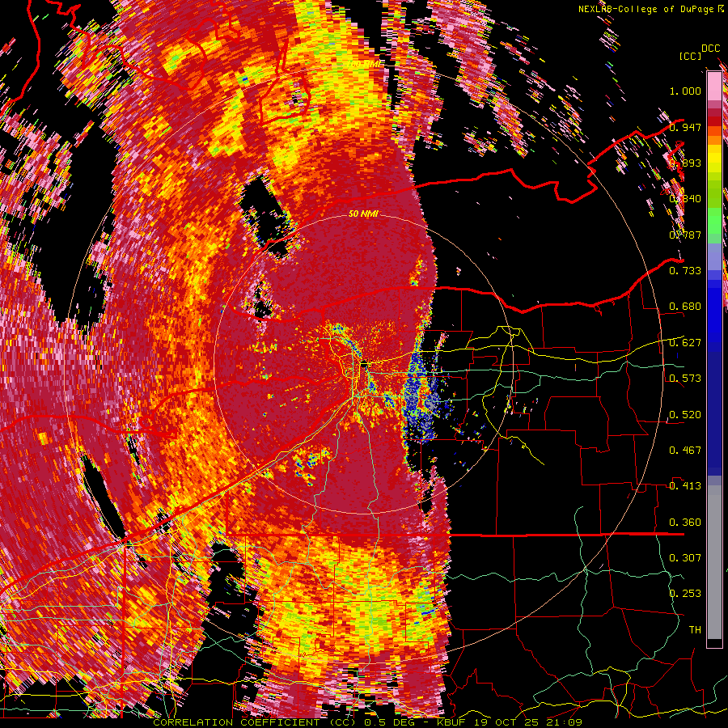Select the 0.733 scale value

pyautogui.click(x=685, y=271)
